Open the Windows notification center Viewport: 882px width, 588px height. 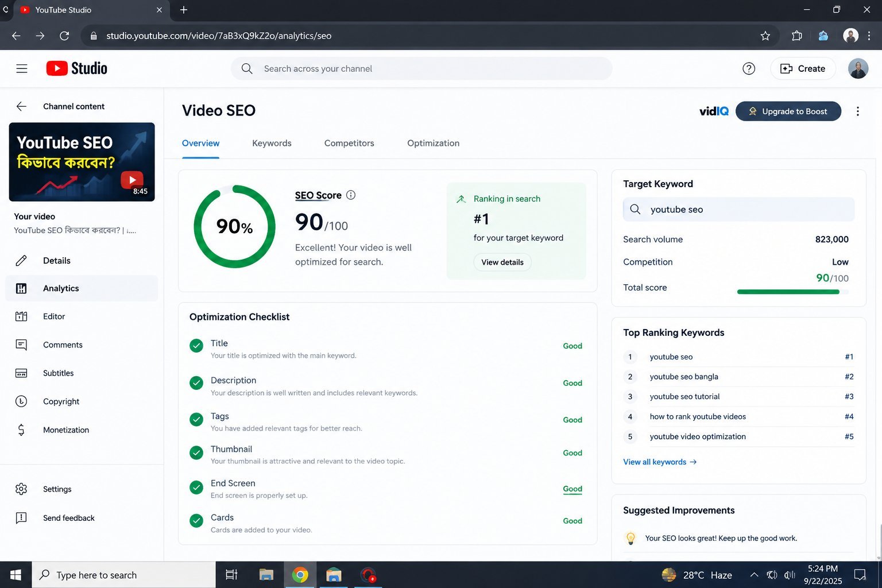(x=860, y=575)
